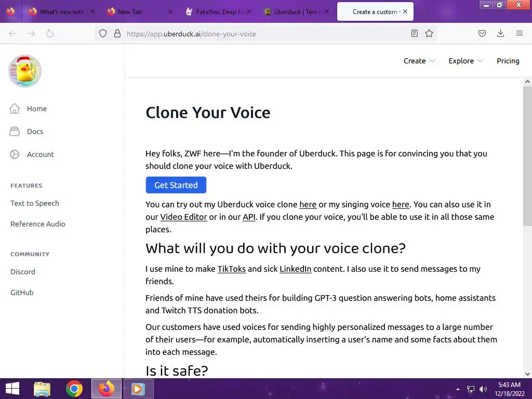
Task: Click the 'Is it safe?' heading
Action: [x=177, y=370]
